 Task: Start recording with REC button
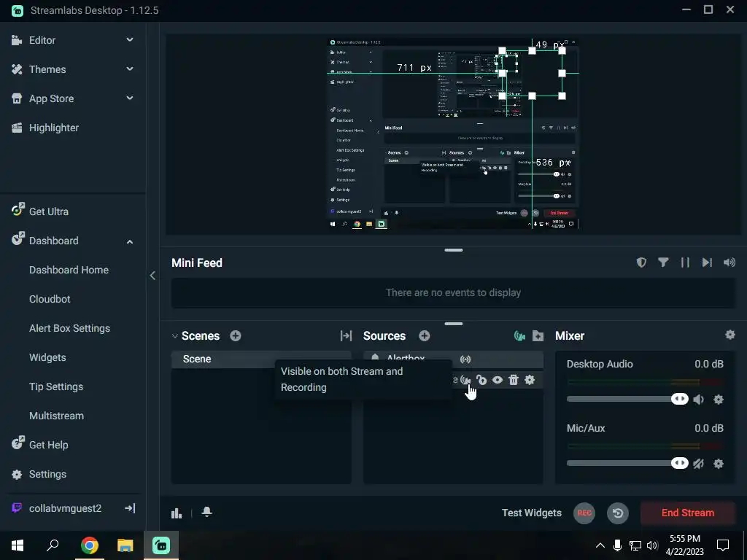584,513
